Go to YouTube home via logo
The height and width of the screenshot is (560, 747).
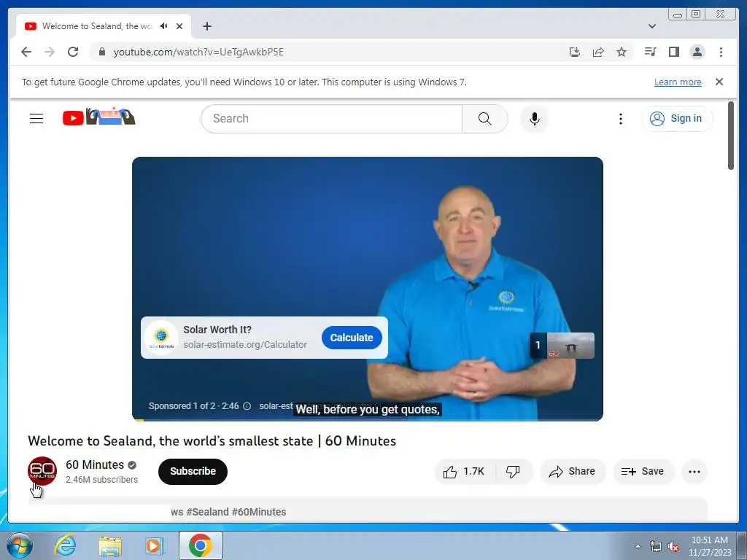(x=99, y=117)
